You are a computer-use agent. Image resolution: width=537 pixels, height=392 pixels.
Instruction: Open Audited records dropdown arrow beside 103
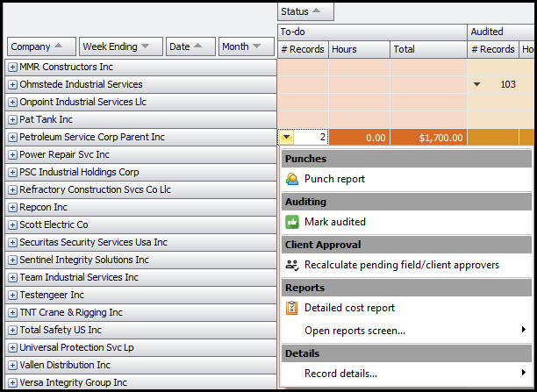click(476, 84)
